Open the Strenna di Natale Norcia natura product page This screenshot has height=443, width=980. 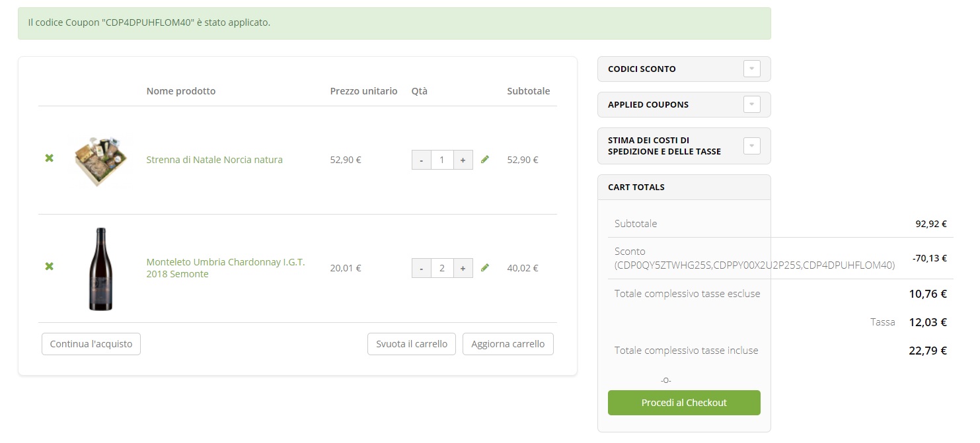click(214, 159)
